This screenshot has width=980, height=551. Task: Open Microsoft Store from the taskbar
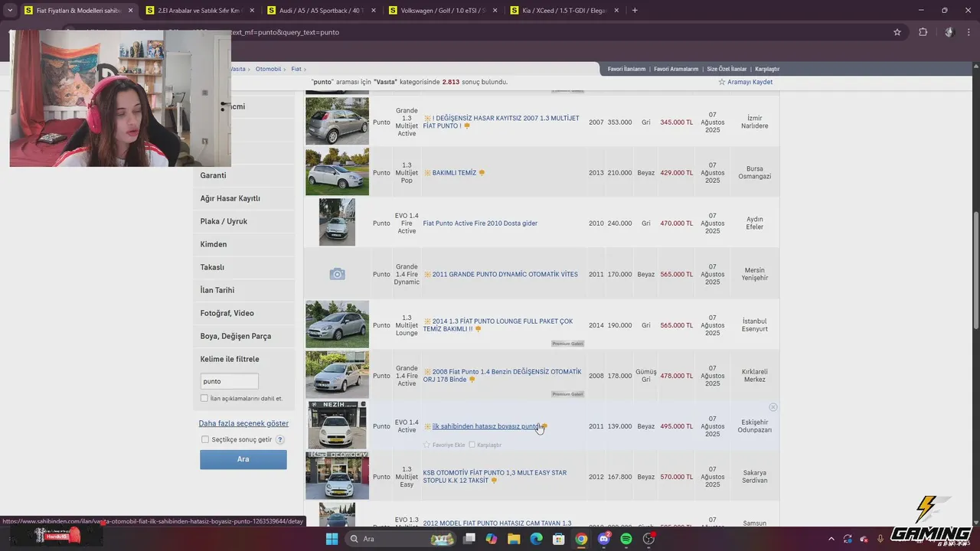click(559, 539)
